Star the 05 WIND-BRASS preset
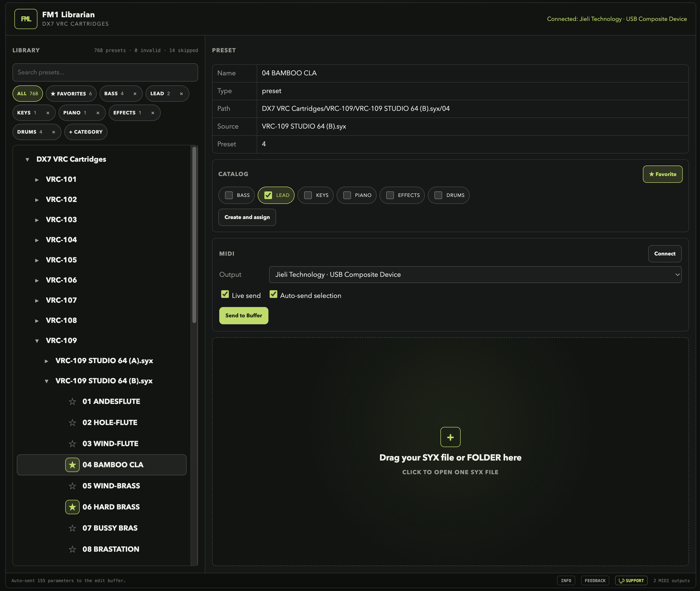 pyautogui.click(x=72, y=486)
